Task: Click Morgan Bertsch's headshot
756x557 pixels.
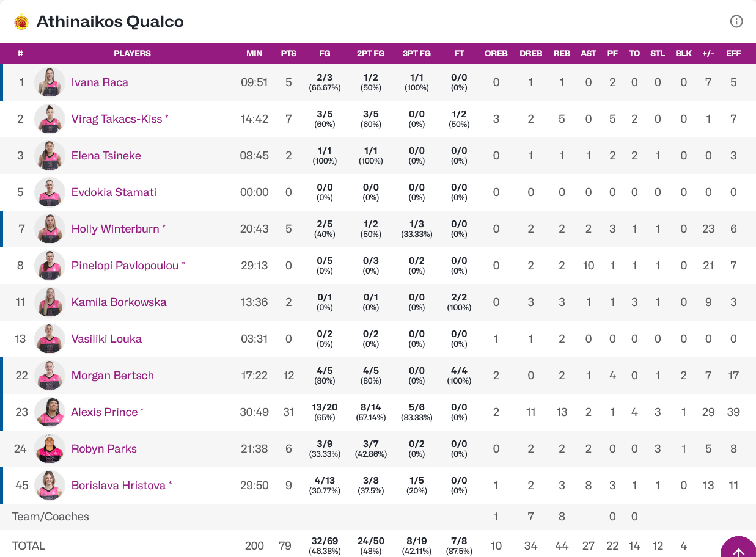Action: tap(50, 376)
